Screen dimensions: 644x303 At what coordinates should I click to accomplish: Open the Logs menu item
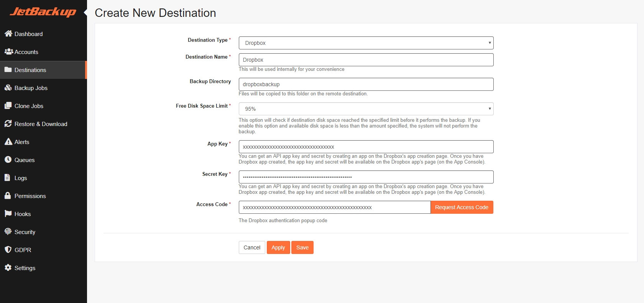(43, 178)
